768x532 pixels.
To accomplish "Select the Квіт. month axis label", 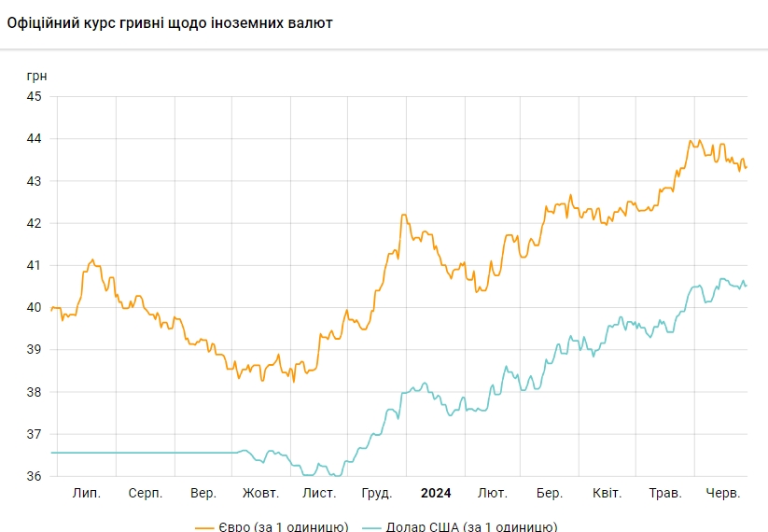I will pos(607,493).
